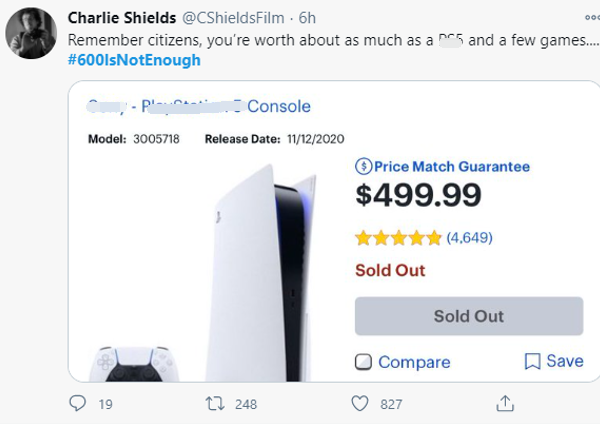Click the share tweet icon

pos(506,403)
